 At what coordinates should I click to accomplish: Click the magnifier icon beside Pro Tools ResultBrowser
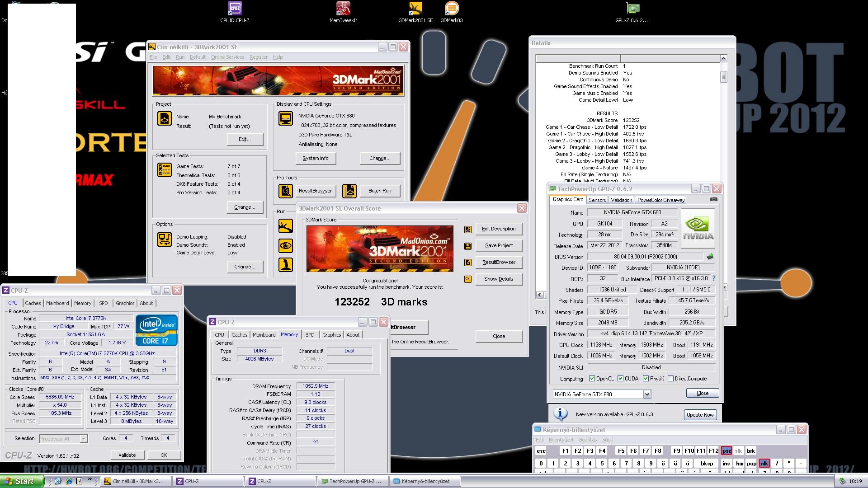click(x=286, y=191)
